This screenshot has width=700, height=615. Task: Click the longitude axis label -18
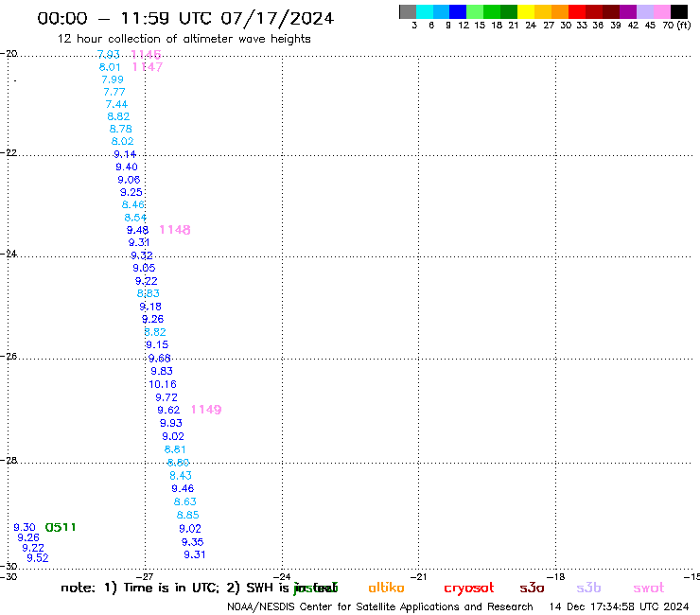coord(556,576)
